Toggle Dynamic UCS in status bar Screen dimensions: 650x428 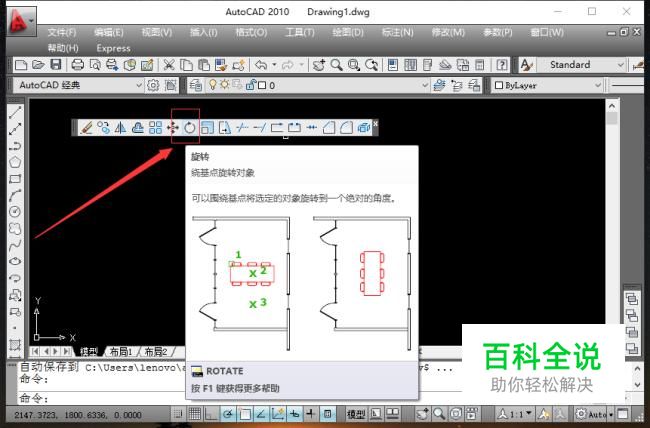(x=278, y=413)
